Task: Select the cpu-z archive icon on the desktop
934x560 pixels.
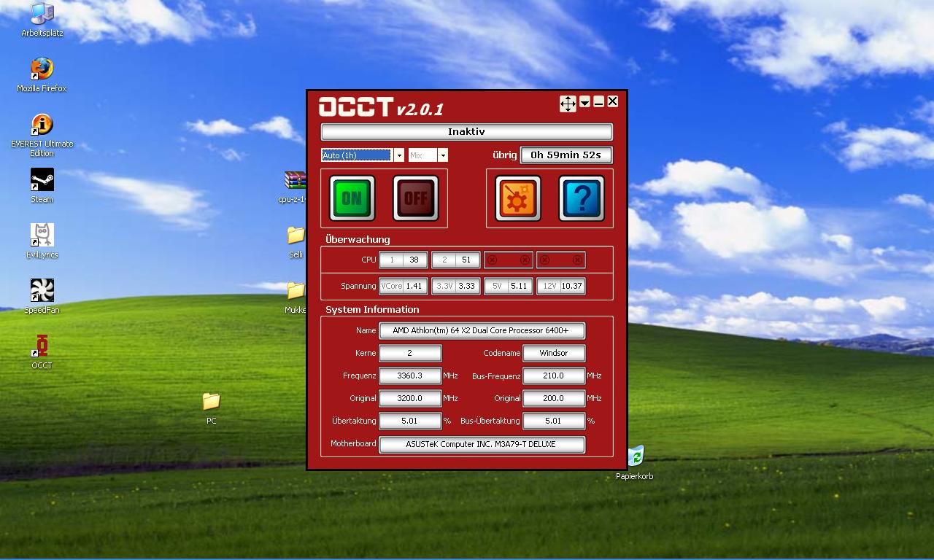Action: [293, 187]
